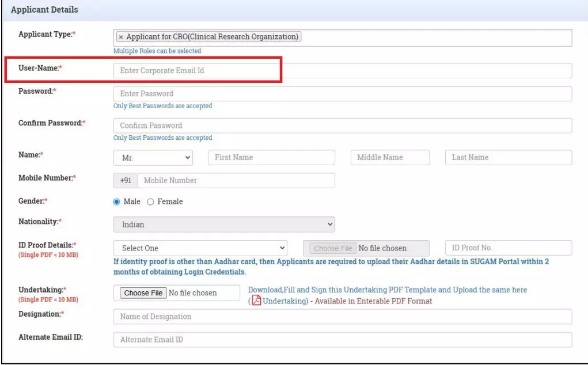Open the Mr. title dropdown

tap(153, 157)
